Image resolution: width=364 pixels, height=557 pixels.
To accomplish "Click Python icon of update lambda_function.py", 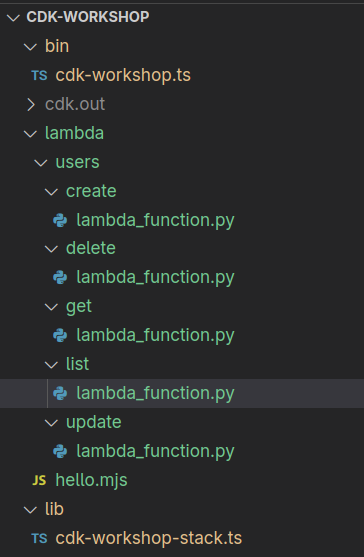I will click(60, 451).
